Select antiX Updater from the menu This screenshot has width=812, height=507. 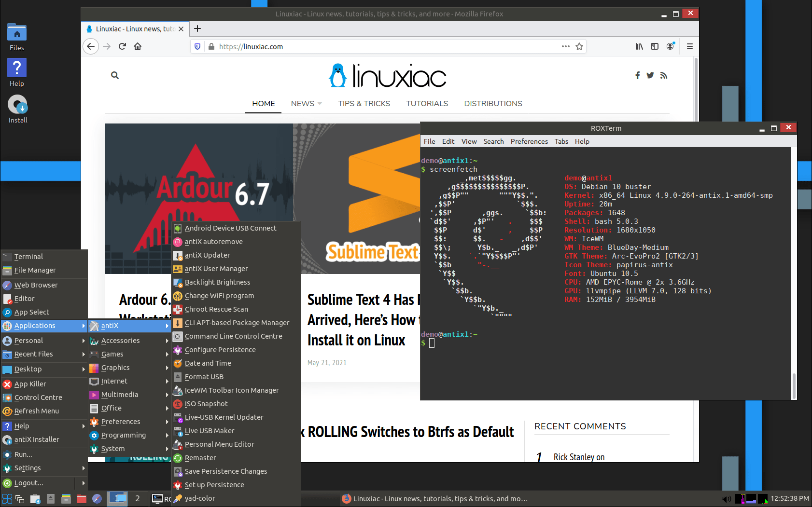[x=236, y=255]
